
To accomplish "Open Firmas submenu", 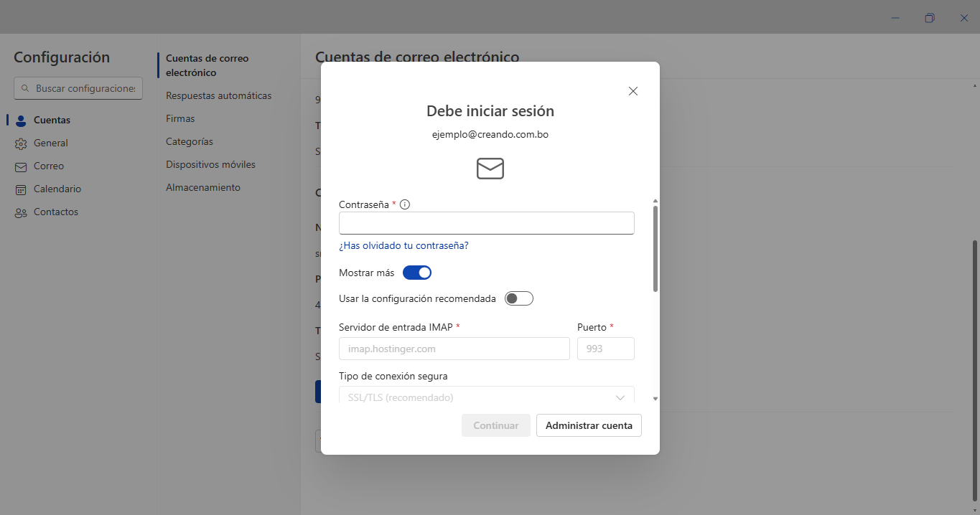I will [180, 118].
